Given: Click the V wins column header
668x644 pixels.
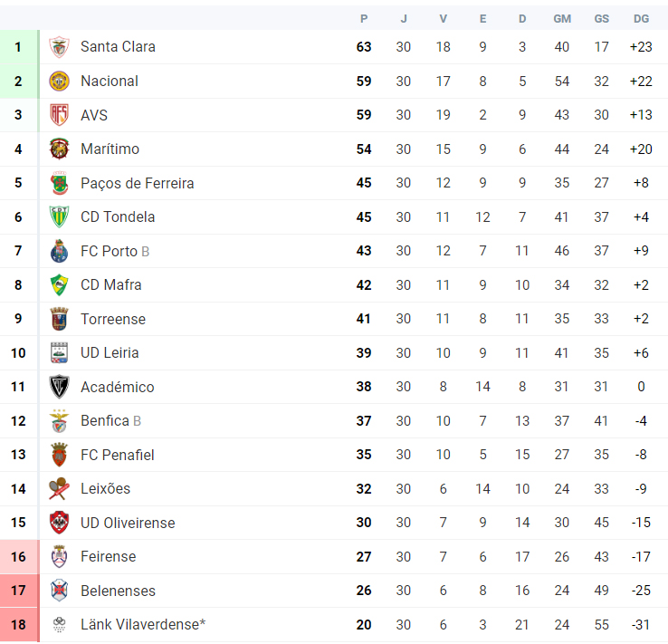Looking at the screenshot, I should 443,19.
